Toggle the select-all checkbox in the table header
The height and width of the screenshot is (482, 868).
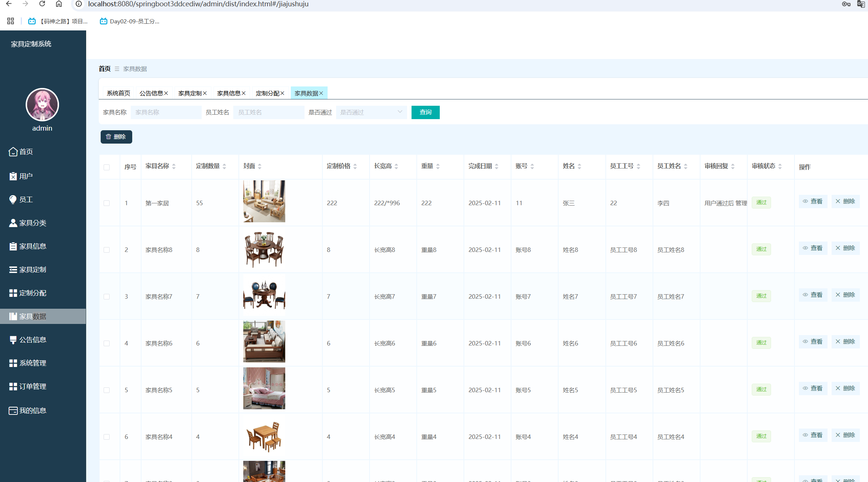point(107,167)
